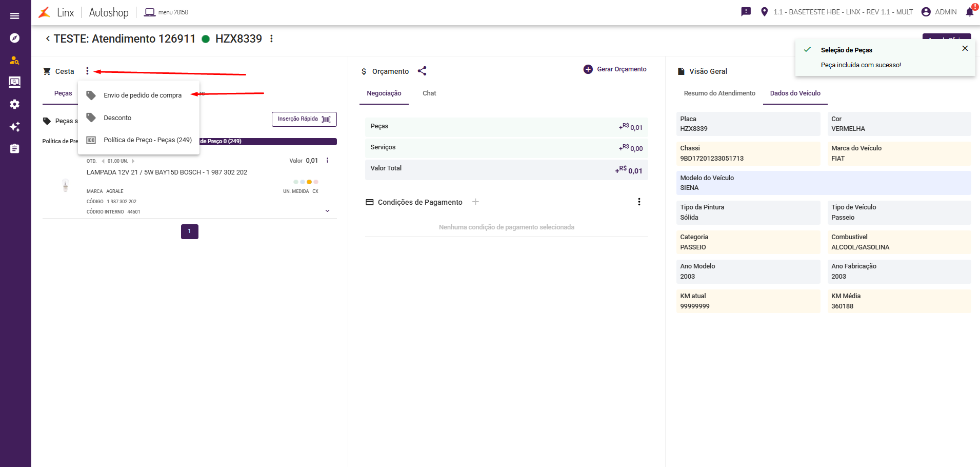Switch to Resumo do Atendimento tab
The image size is (980, 467).
pos(719,93)
